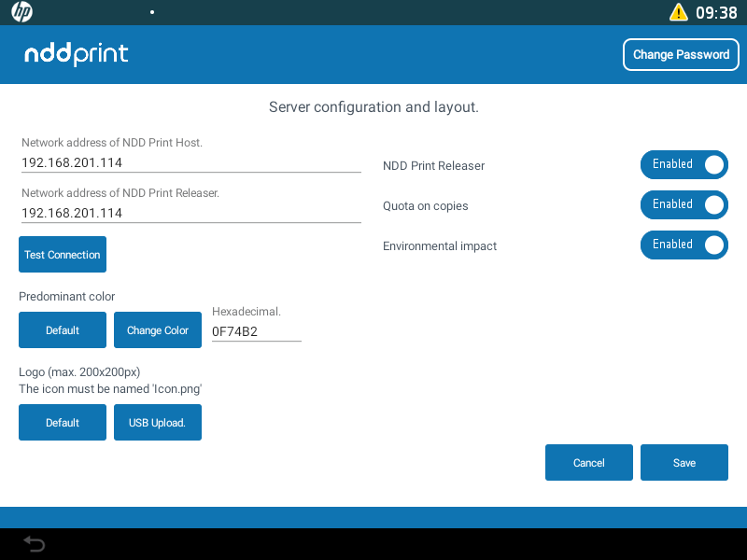Run Test Connection
This screenshot has height=560, width=747.
[x=62, y=254]
